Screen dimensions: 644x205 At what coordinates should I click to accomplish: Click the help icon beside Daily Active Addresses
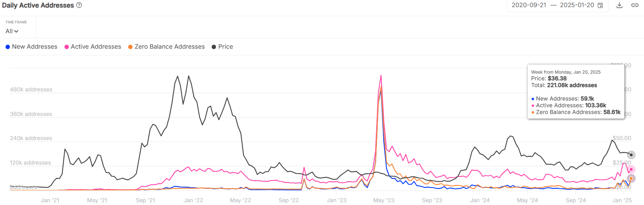click(x=79, y=5)
